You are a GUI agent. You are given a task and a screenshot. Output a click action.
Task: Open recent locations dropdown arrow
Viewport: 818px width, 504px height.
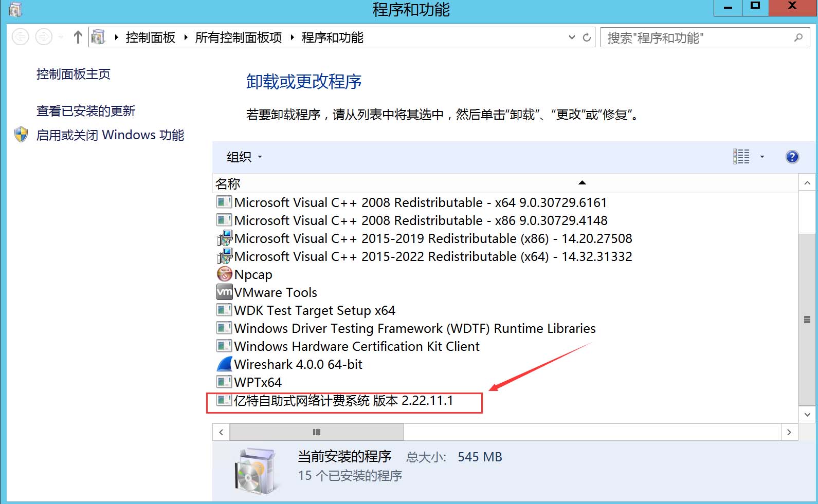(61, 37)
